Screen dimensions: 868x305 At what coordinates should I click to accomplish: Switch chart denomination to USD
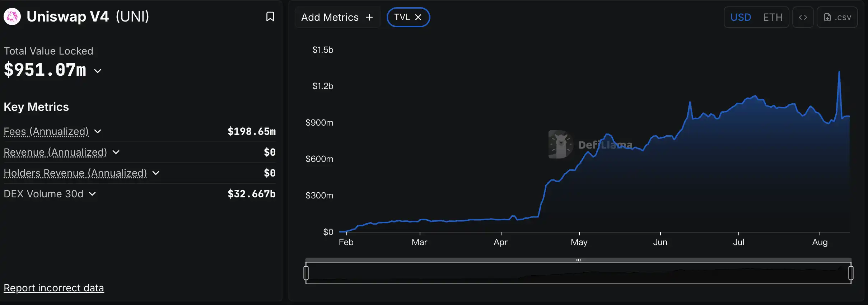tap(741, 17)
